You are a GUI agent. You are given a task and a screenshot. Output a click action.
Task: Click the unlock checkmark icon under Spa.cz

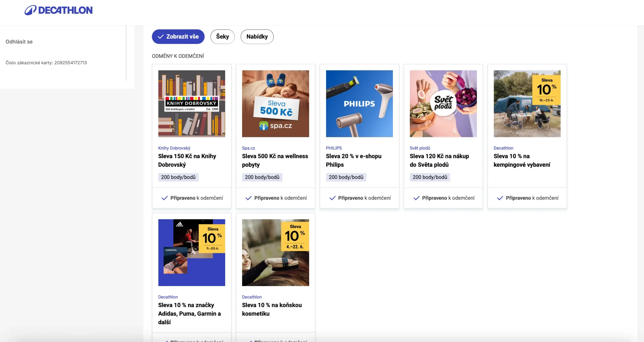(249, 198)
